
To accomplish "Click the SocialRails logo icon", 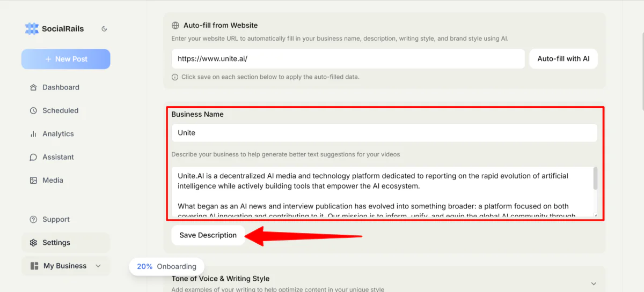I will (32, 29).
